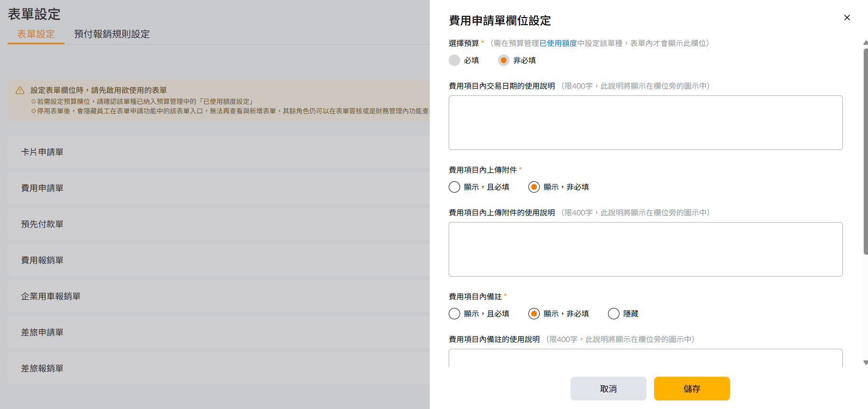Click the scrollbar down arrow in the panel
Image resolution: width=868 pixels, height=409 pixels.
click(x=866, y=363)
